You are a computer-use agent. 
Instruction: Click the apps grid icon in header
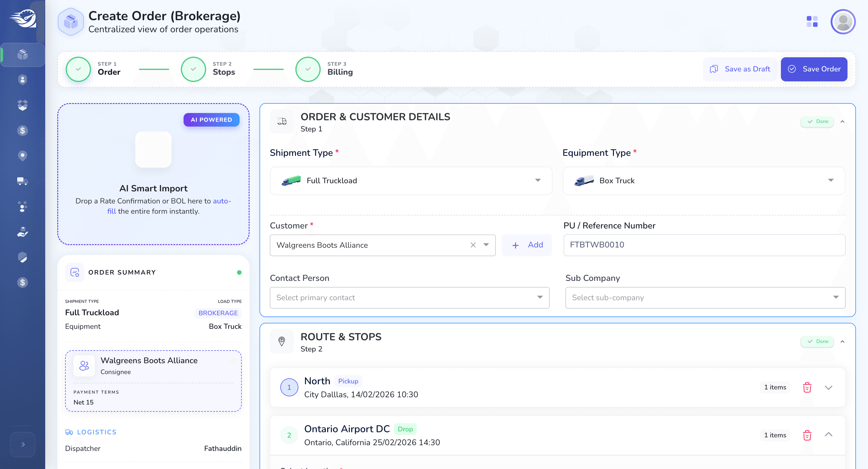click(x=812, y=22)
